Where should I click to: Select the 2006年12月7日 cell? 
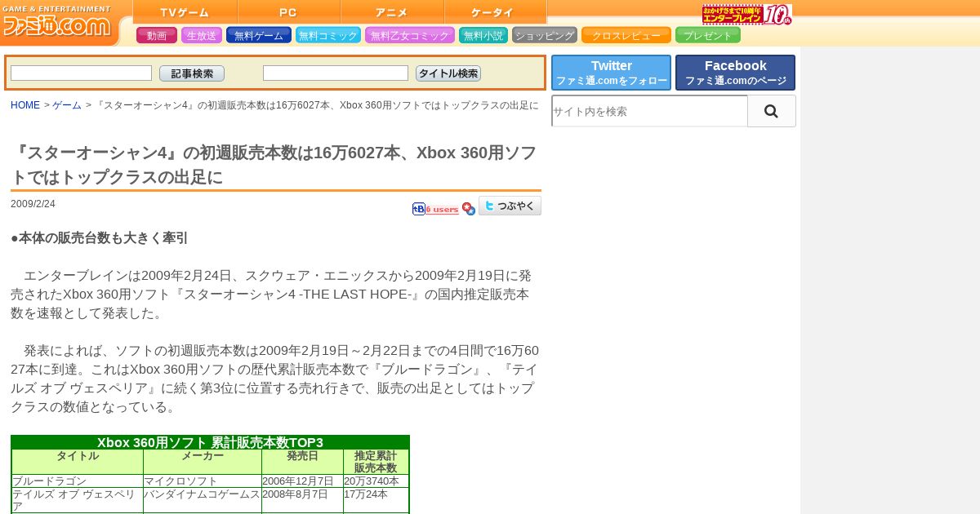pos(302,481)
